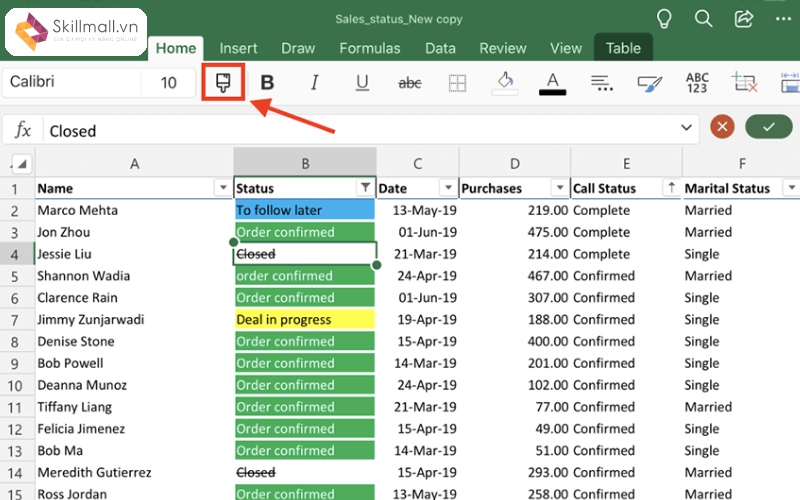The image size is (800, 500).
Task: Toggle Underline formatting
Action: 362,82
